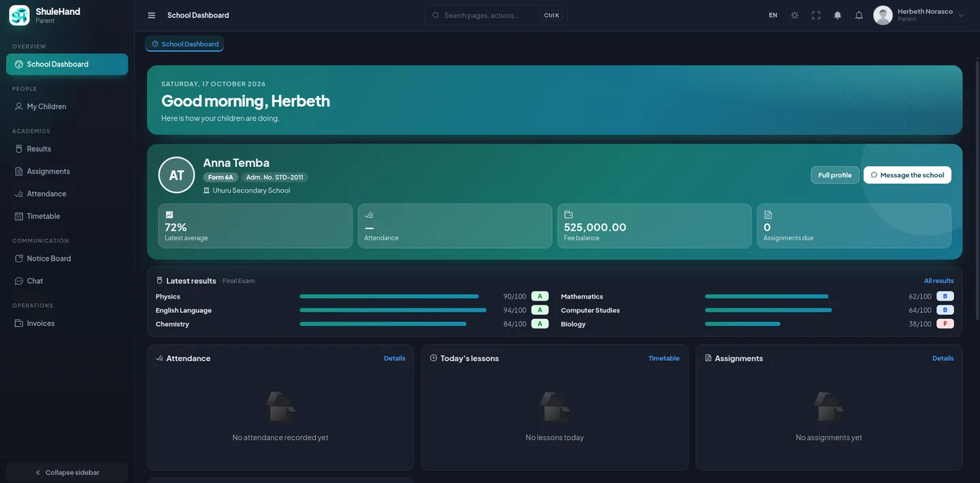
Task: Open the sidebar Attendance page
Action: [67, 193]
